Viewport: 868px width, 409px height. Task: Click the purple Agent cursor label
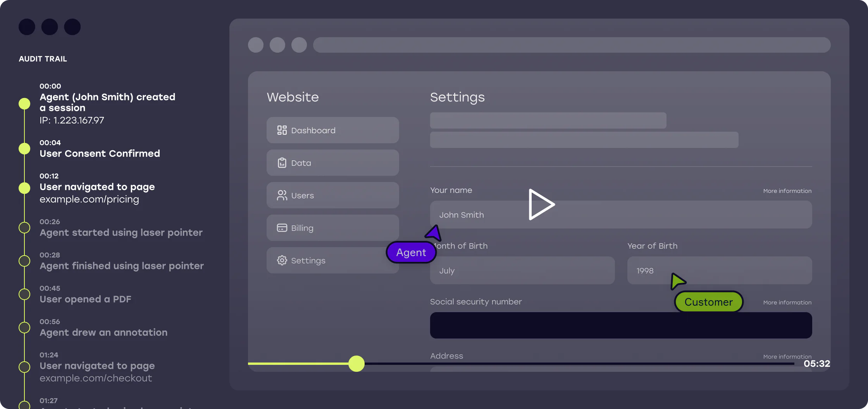[411, 252]
